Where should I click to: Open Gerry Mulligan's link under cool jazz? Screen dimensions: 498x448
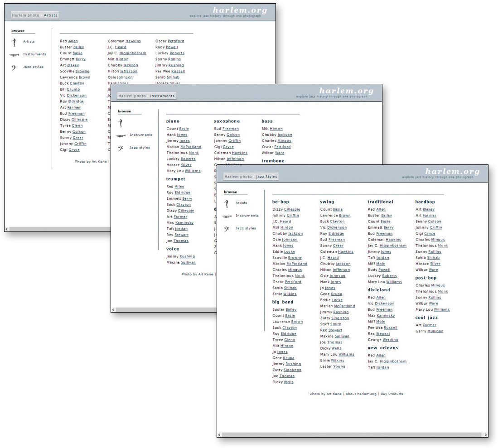pos(435,331)
